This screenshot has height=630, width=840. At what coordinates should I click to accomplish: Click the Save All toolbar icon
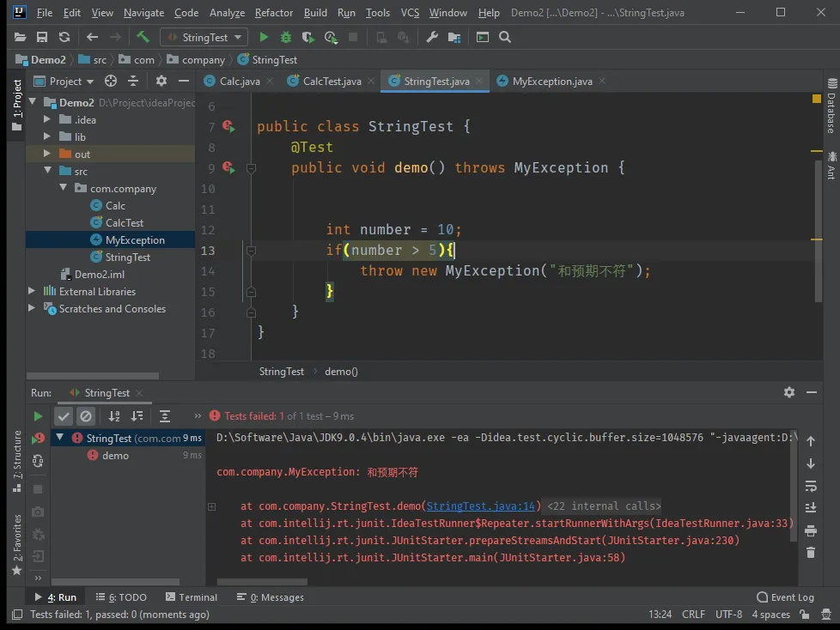42,37
